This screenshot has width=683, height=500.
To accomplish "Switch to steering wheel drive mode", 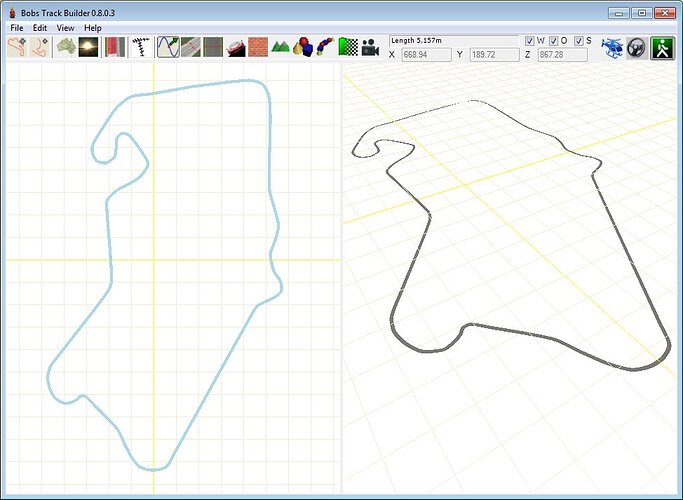I will click(636, 48).
